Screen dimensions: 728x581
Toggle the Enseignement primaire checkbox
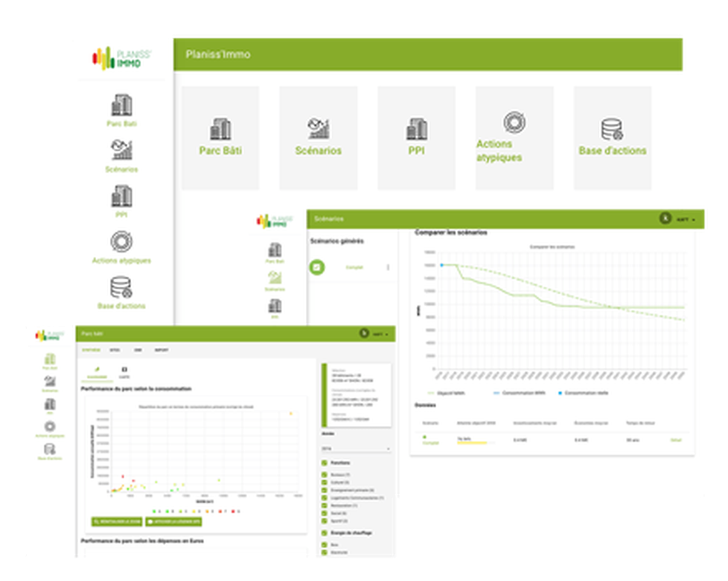325,490
